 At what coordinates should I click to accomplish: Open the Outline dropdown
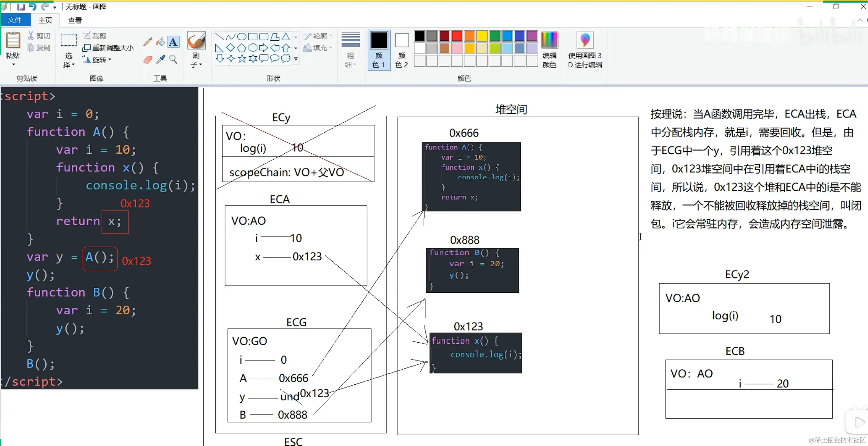[317, 36]
